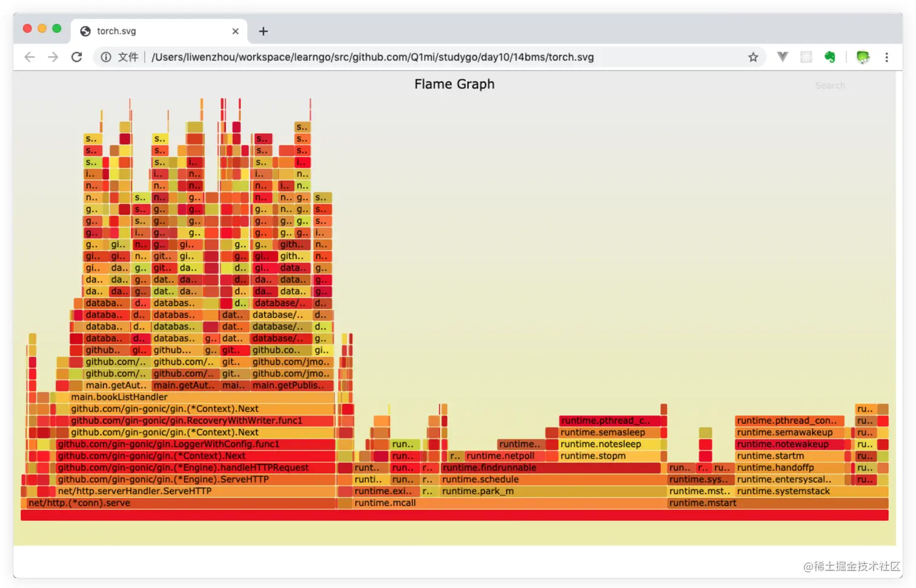Select the runtime.semasleep frame
This screenshot has width=916, height=588.
tap(609, 432)
